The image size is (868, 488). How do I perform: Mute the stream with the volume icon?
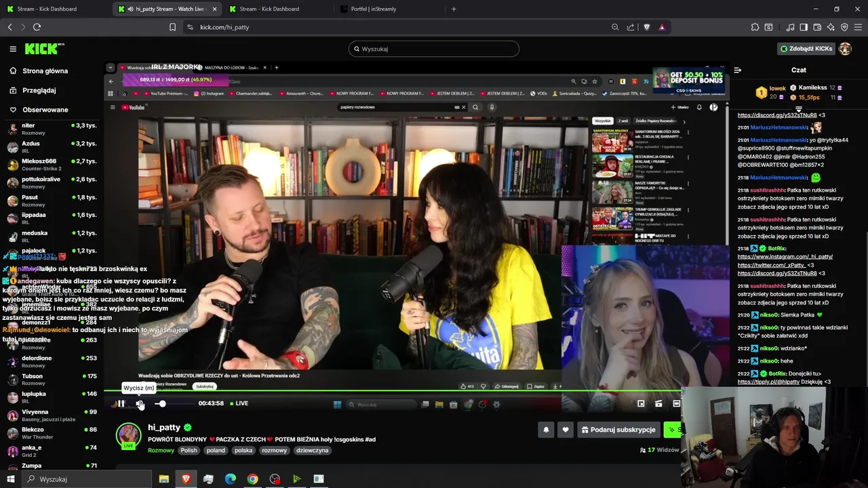tap(140, 404)
